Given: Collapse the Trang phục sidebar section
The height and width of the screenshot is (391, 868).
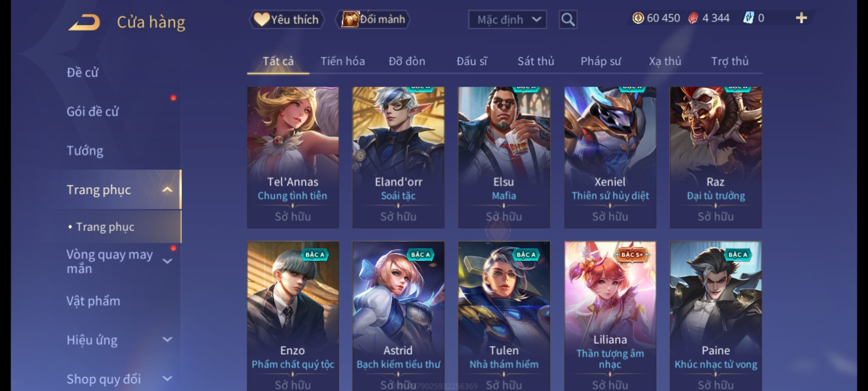Looking at the screenshot, I should pos(167,190).
